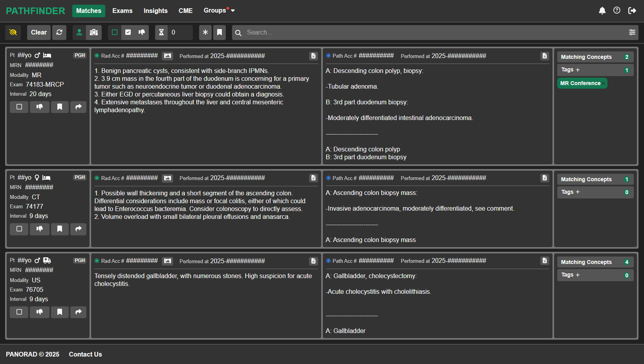This screenshot has height=364, width=644.
Task: Toggle the checked-box filter in the toolbar
Action: pyautogui.click(x=128, y=33)
